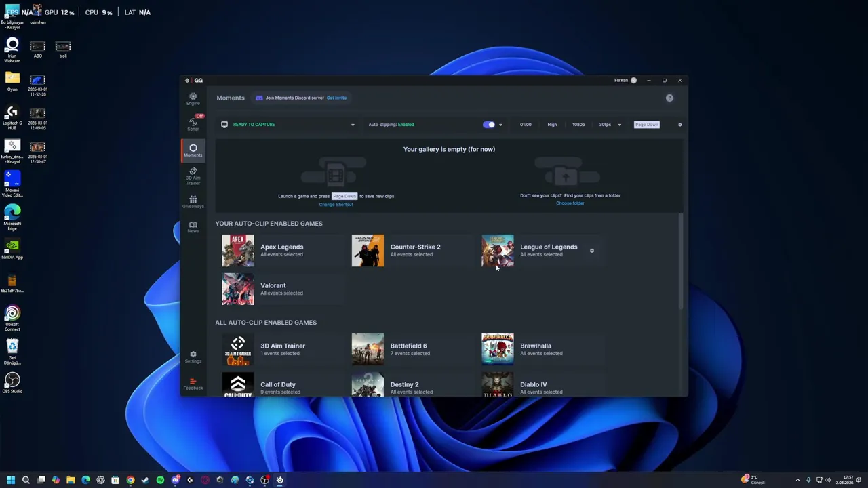Open Spotify from the taskbar
This screenshot has height=488, width=868.
tap(160, 480)
